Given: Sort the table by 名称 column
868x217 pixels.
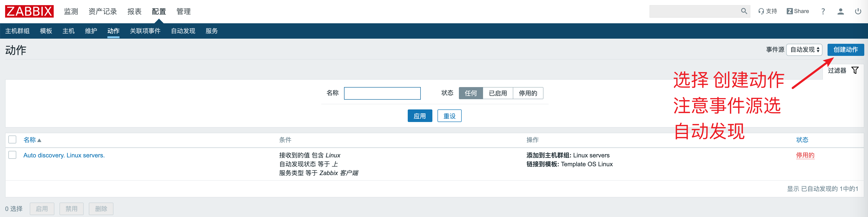Looking at the screenshot, I should click(30, 140).
